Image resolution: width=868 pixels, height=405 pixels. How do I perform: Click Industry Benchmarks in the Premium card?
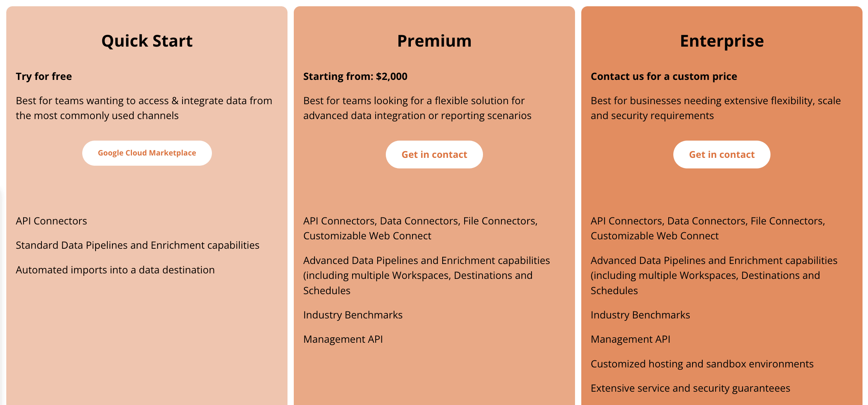[x=353, y=315]
